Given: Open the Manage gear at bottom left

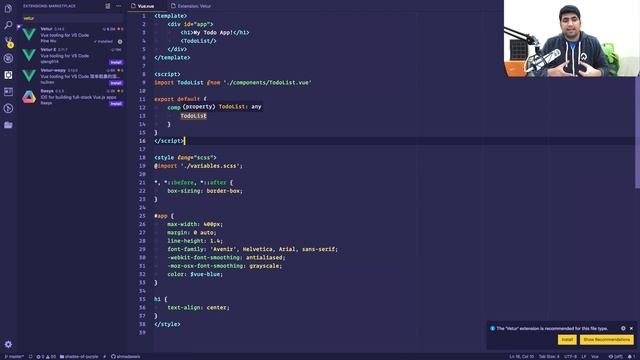Looking at the screenshot, I should 8,344.
